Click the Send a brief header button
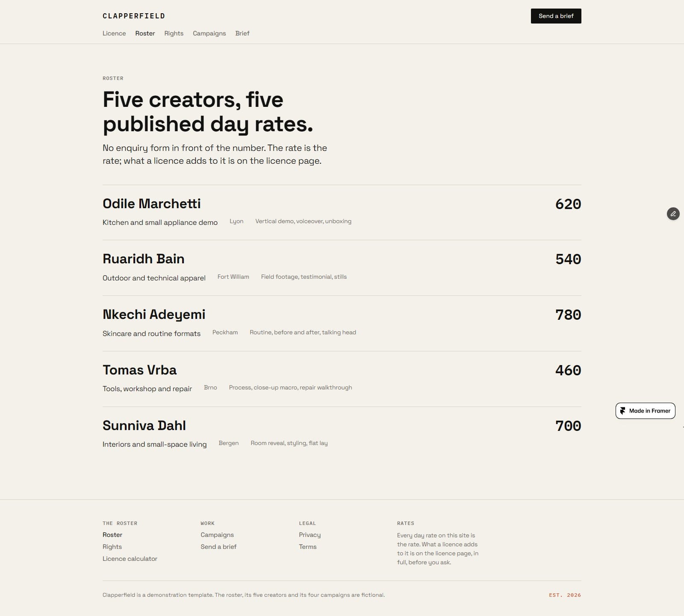Screen dimensions: 684x616 [556, 16]
